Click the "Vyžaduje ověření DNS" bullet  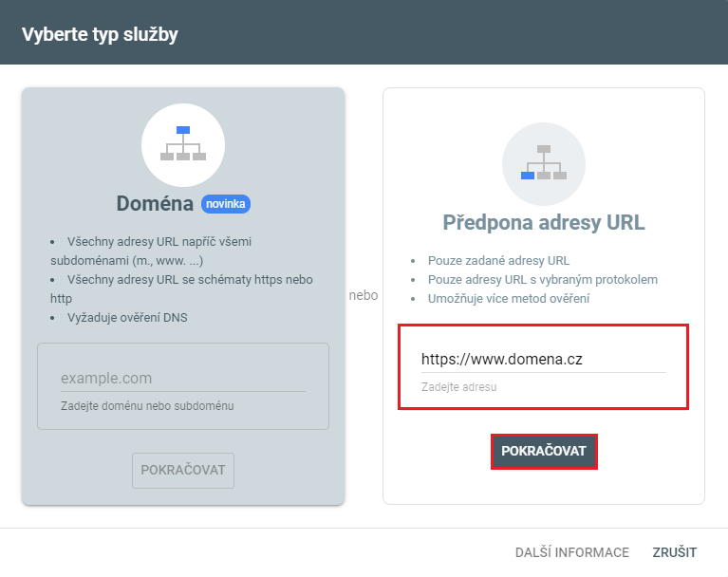tap(127, 318)
